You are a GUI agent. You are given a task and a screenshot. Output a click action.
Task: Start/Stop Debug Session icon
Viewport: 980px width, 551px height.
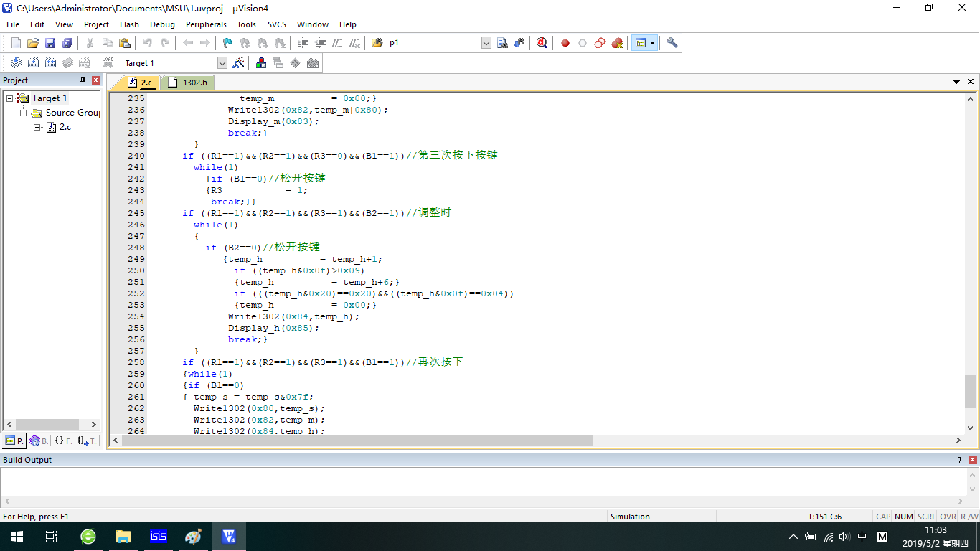click(x=542, y=43)
